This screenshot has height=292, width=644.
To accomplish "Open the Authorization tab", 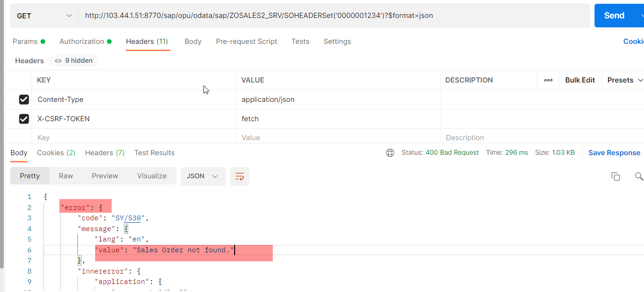I will point(85,42).
